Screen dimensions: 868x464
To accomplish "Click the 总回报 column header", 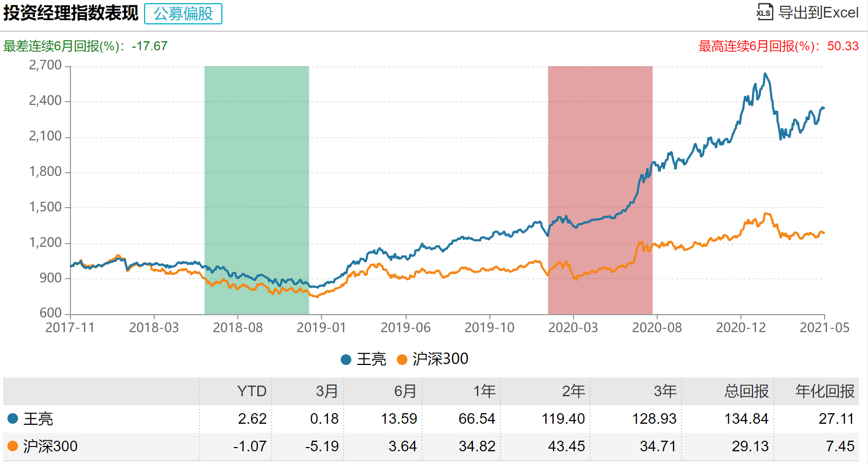I will 746,391.
